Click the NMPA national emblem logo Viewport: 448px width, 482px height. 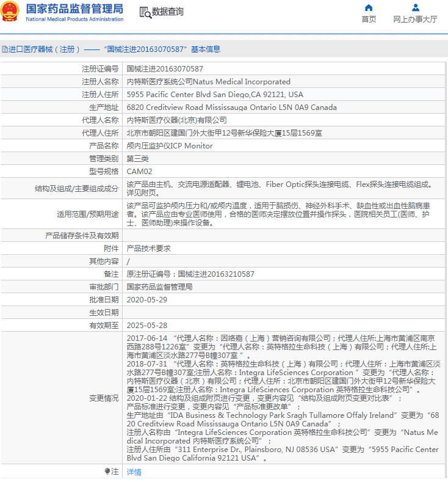[x=11, y=12]
